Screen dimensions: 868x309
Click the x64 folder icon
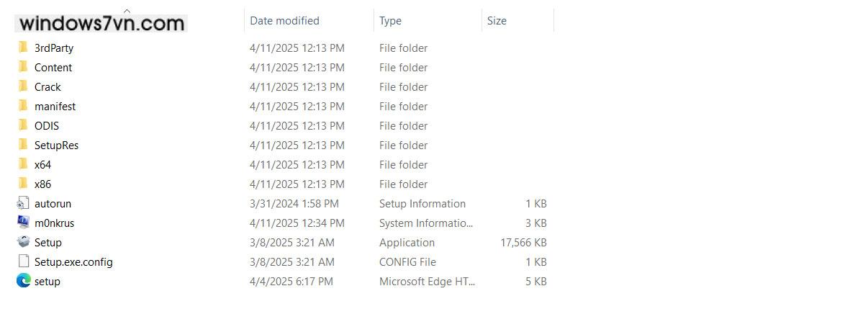click(x=23, y=164)
